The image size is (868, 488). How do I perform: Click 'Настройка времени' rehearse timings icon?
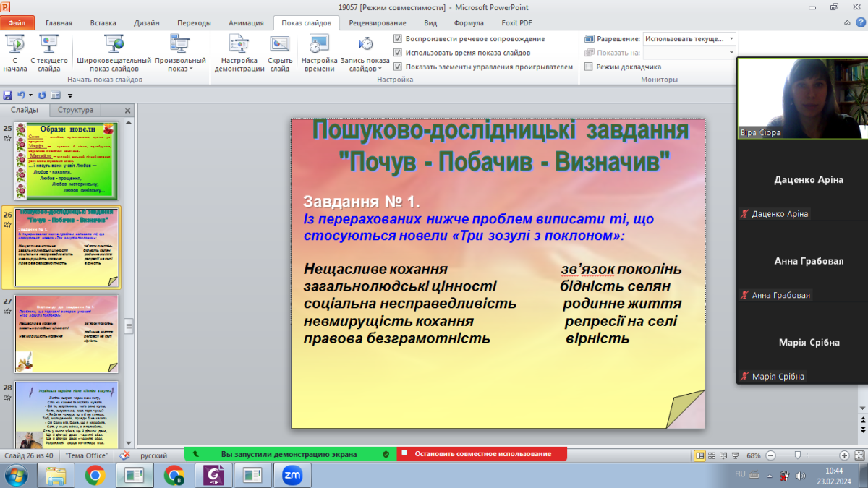point(319,45)
